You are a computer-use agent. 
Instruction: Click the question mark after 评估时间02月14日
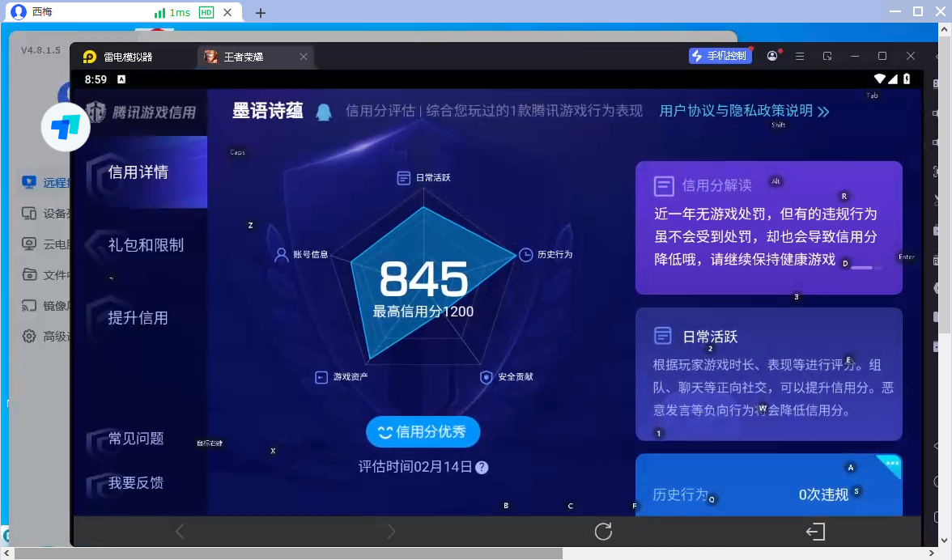point(483,467)
